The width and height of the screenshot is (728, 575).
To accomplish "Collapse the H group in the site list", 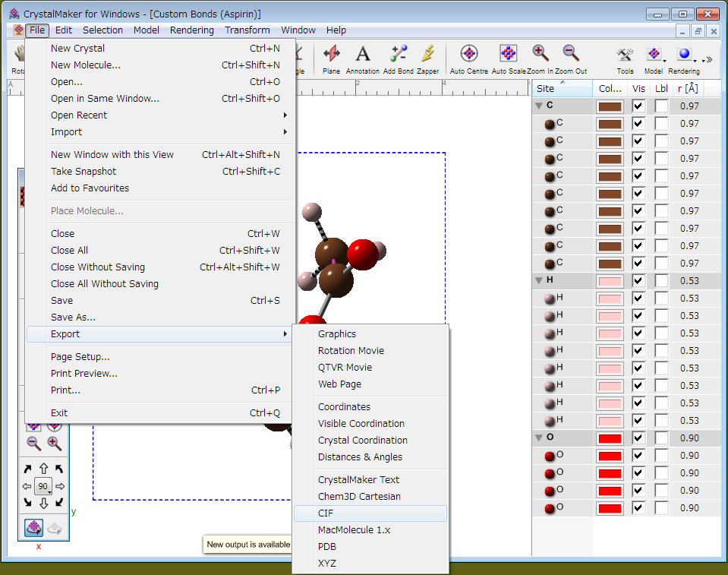I will (x=539, y=280).
